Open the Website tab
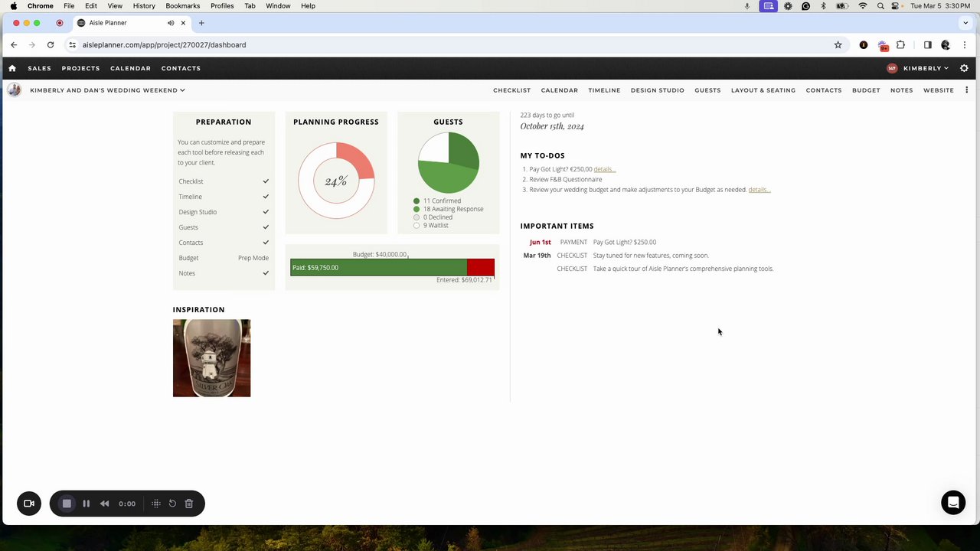The width and height of the screenshot is (980, 551). pyautogui.click(x=939, y=90)
